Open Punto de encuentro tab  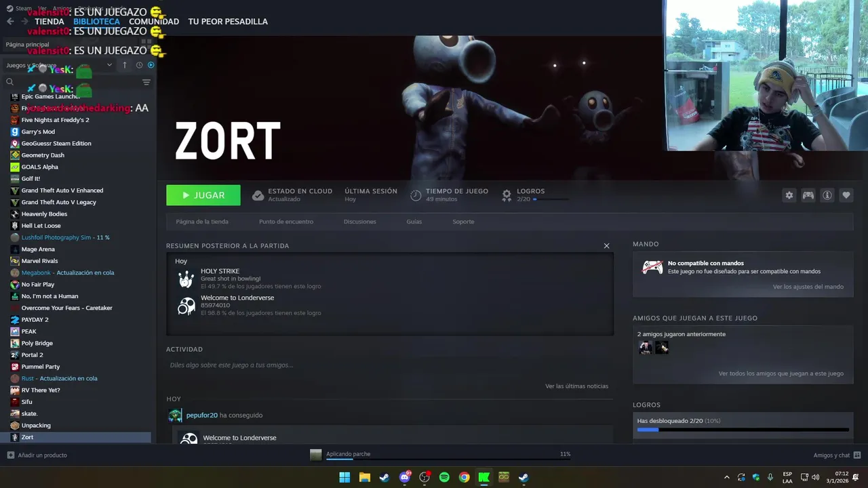click(x=286, y=222)
